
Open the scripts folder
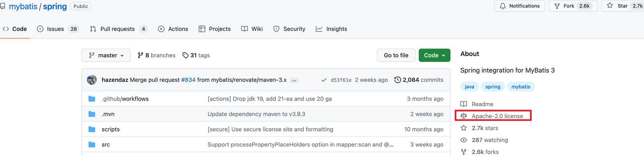click(111, 129)
